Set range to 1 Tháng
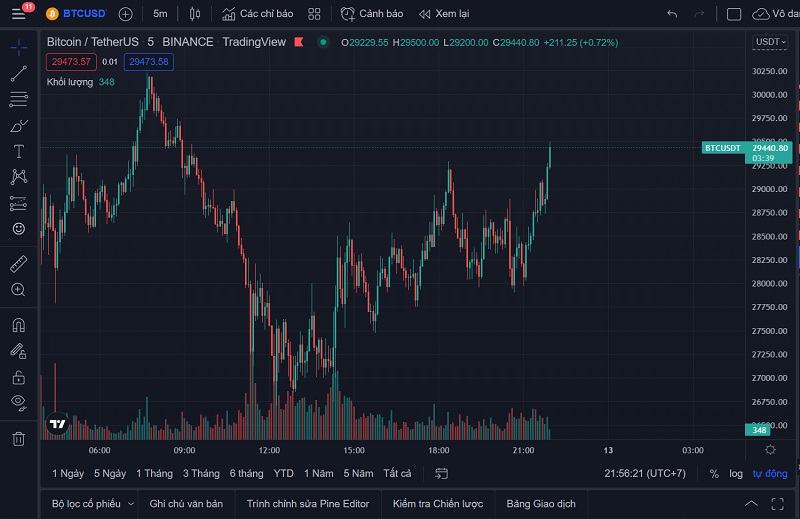The image size is (800, 519). 155,474
